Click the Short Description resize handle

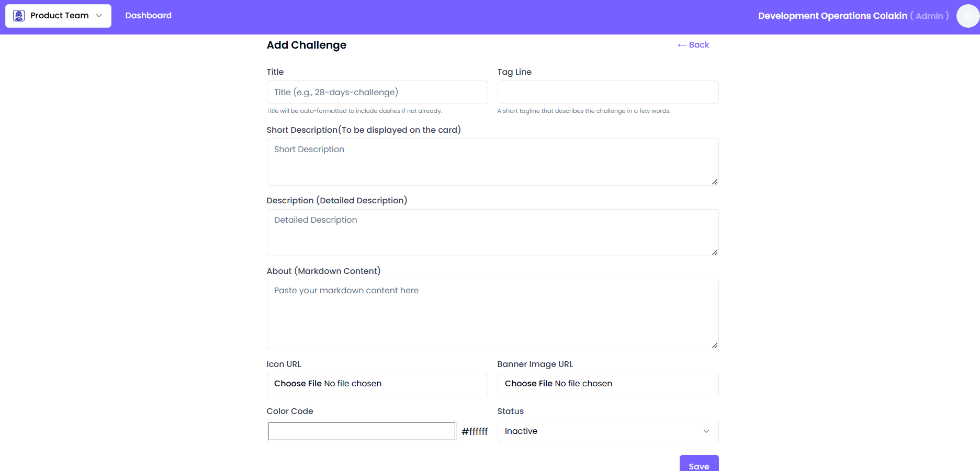pos(714,181)
